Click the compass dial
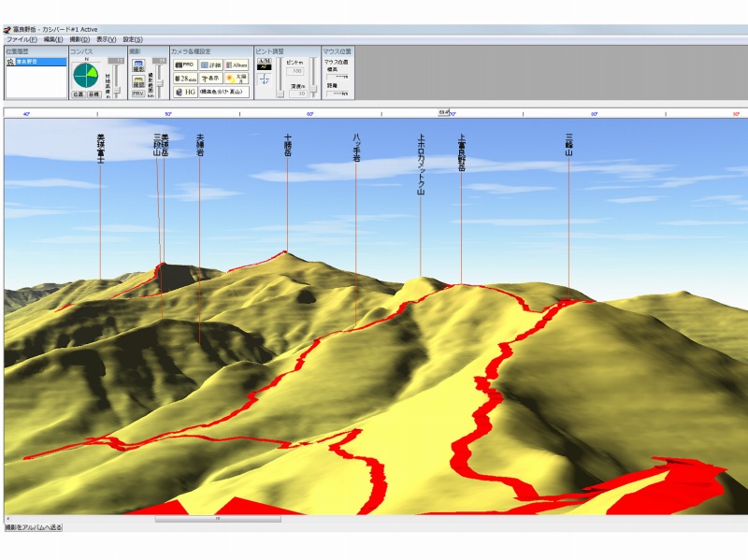Screen dimensions: 748x560 (87, 76)
